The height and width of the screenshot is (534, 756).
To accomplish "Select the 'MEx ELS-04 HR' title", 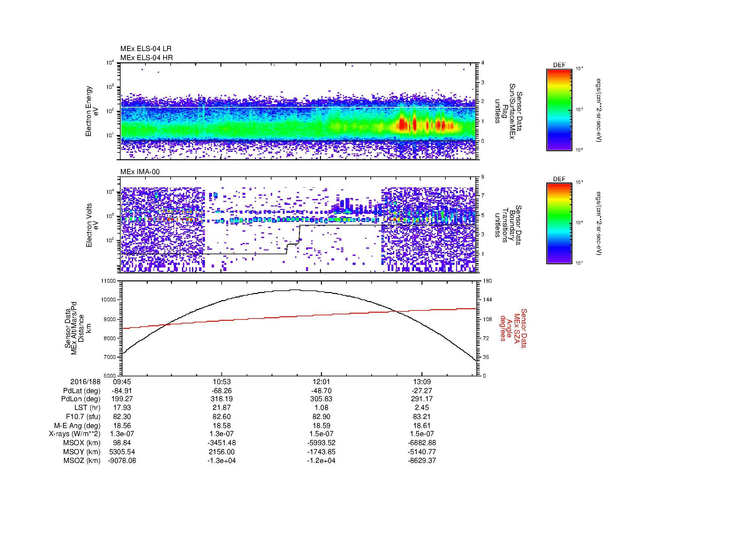I will click(x=146, y=58).
